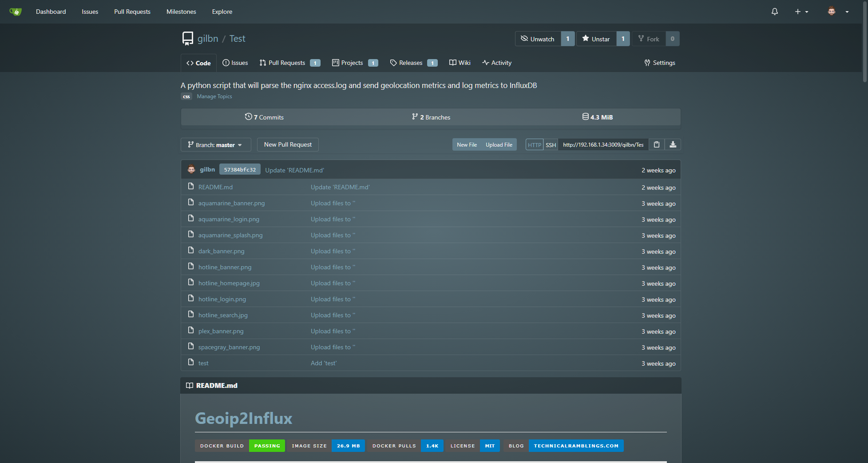This screenshot has width=868, height=463.
Task: Open the user avatar menu
Action: point(837,12)
